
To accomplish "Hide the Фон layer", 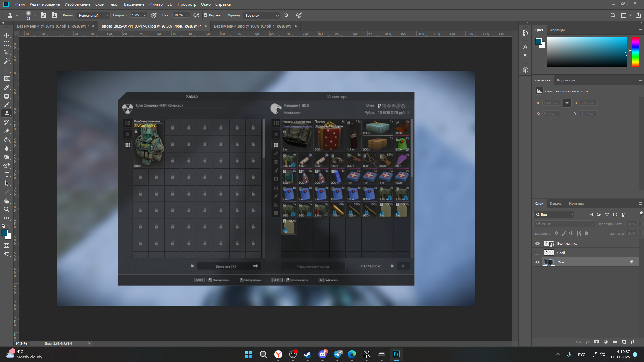I will point(537,262).
